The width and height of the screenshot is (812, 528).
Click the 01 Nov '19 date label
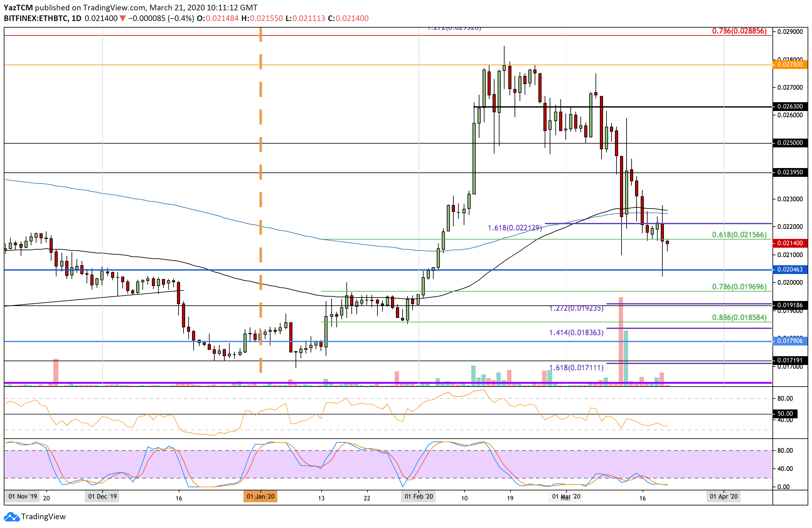(23, 497)
